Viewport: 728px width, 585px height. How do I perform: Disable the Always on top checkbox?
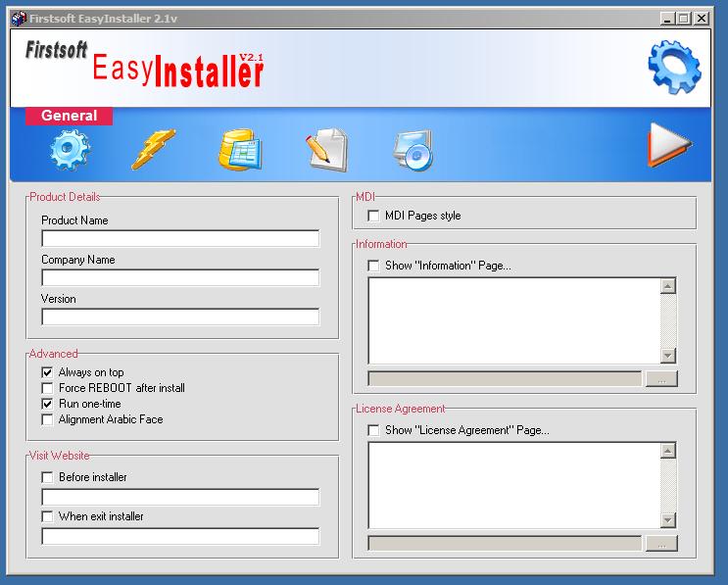pyautogui.click(x=47, y=372)
